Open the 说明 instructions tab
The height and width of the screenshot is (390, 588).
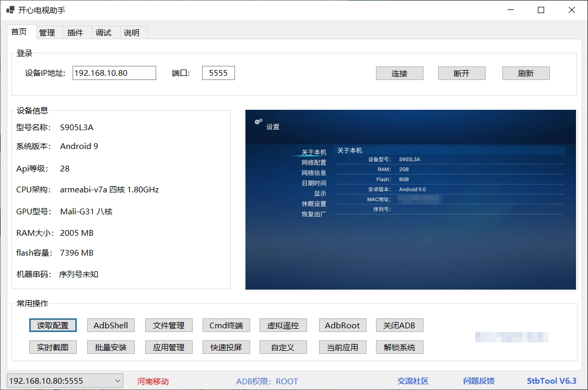point(132,32)
